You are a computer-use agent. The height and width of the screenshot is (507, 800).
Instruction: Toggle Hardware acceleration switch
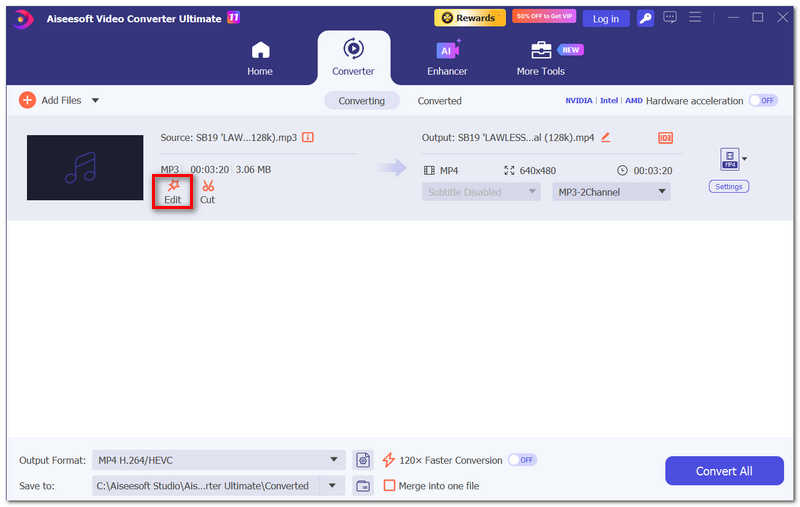(763, 100)
